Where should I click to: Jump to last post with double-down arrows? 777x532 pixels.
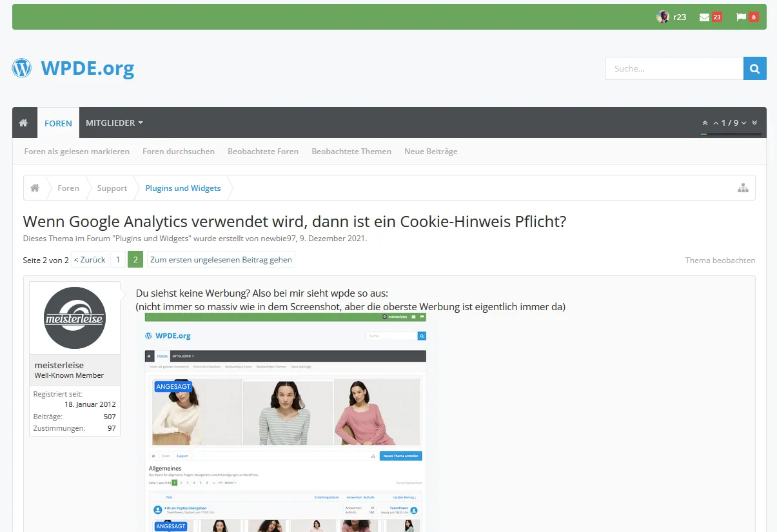[754, 123]
